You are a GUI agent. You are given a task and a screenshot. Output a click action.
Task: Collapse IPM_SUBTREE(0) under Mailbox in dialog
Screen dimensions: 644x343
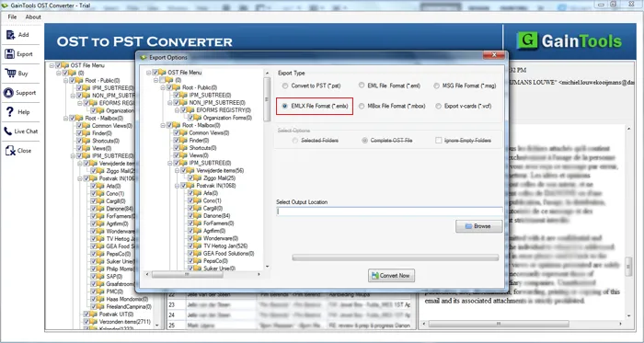(170, 163)
